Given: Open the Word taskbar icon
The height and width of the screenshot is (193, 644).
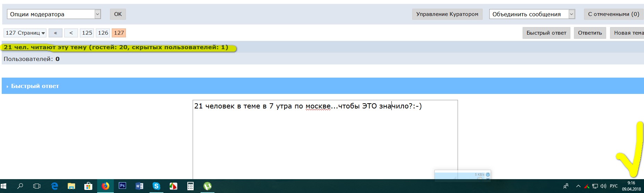Looking at the screenshot, I should coord(139,186).
